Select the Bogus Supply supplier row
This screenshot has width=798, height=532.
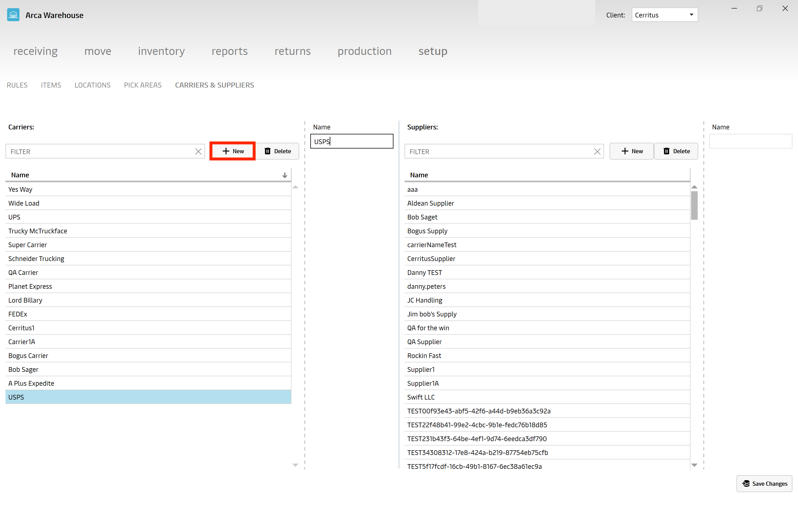pyautogui.click(x=547, y=231)
